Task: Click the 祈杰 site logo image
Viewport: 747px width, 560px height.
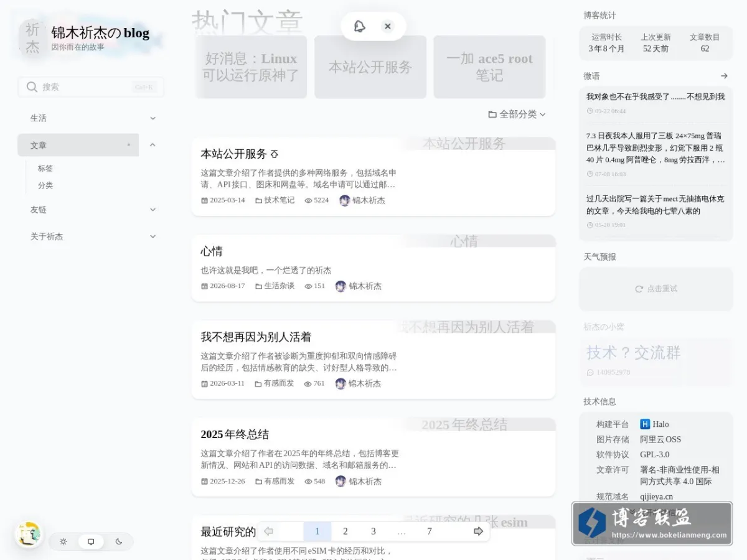Action: pos(32,37)
